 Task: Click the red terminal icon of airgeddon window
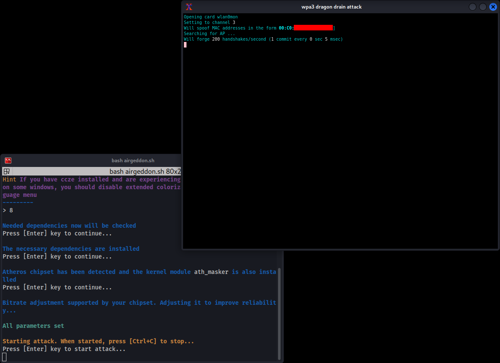(8, 160)
